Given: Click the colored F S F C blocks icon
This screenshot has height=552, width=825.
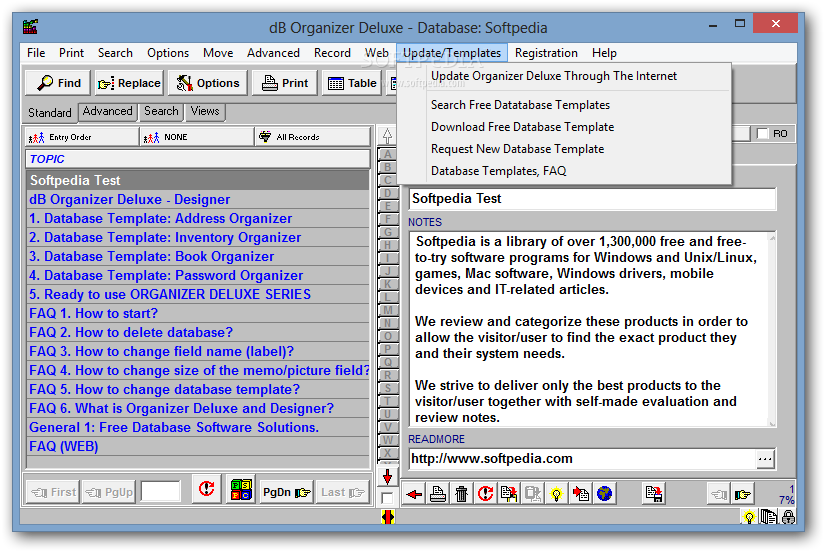Looking at the screenshot, I should (x=242, y=490).
